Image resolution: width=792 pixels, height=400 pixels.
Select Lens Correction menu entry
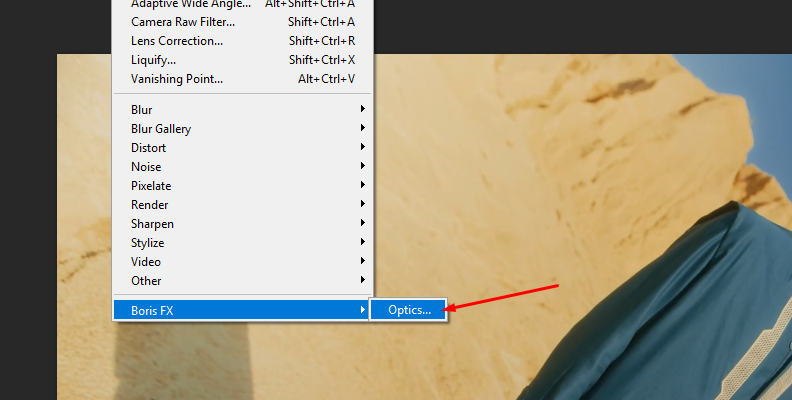tap(242, 41)
